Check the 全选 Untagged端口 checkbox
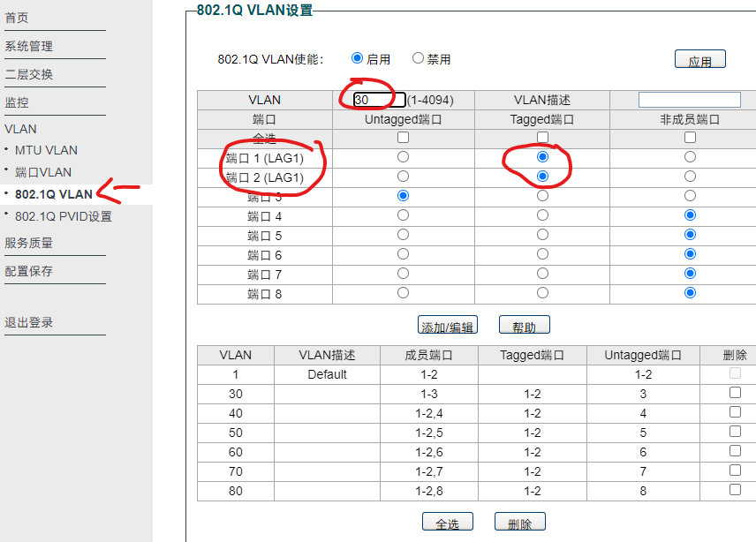The image size is (756, 542). 403,137
